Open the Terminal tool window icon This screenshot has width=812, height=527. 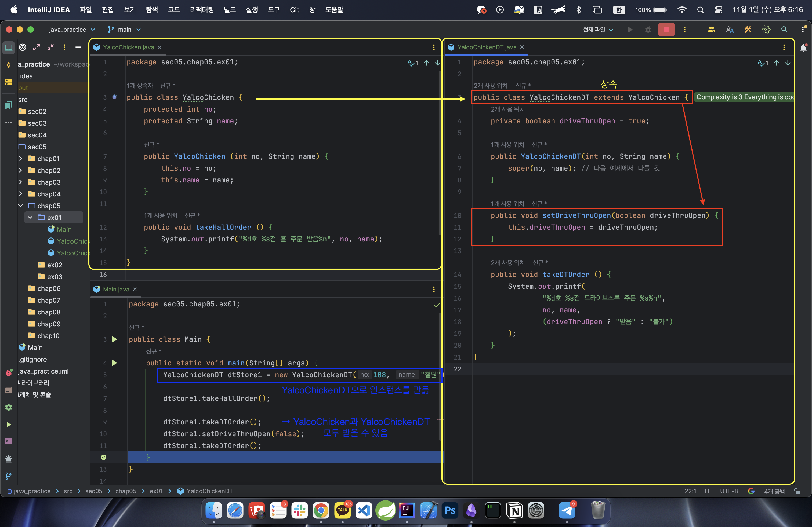point(9,441)
